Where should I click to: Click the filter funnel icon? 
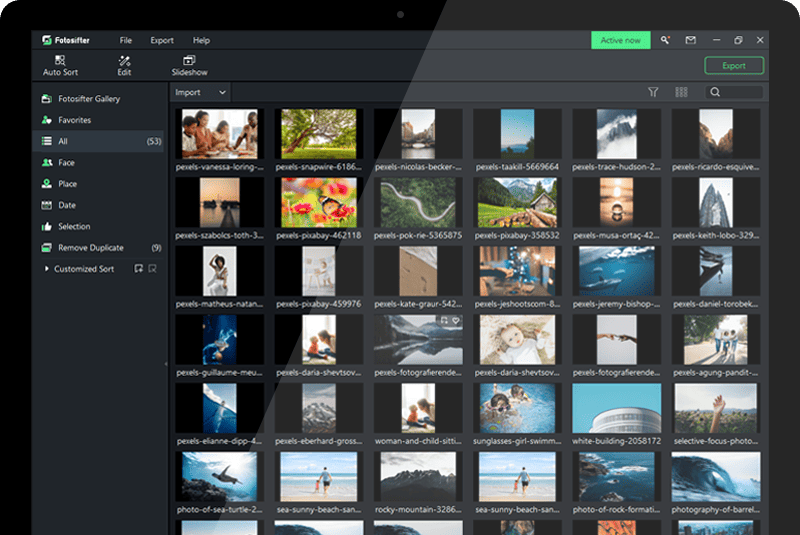click(x=653, y=92)
